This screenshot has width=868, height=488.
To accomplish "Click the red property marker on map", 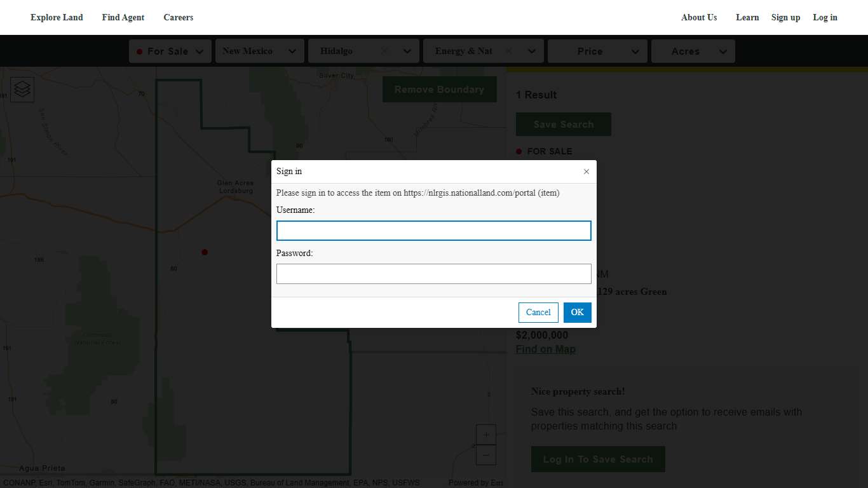I will tap(205, 252).
